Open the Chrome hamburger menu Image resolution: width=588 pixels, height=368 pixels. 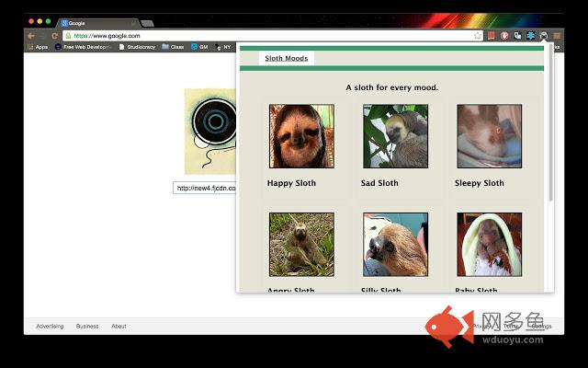(x=557, y=36)
